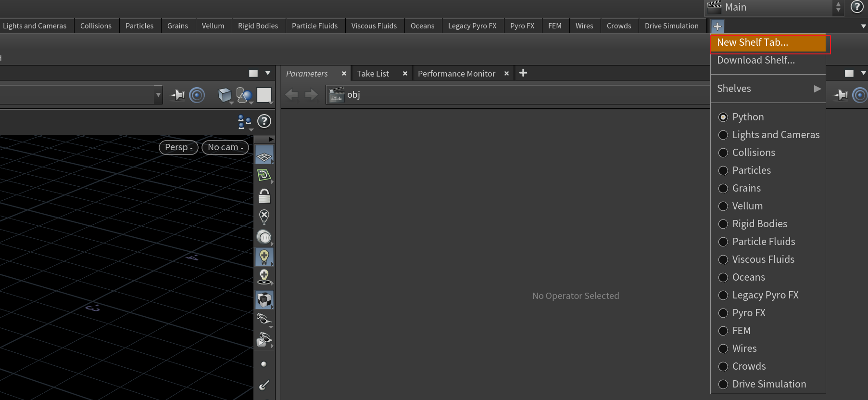This screenshot has height=400, width=868.
Task: Click the pin icon at the far right pane
Action: coord(841,95)
